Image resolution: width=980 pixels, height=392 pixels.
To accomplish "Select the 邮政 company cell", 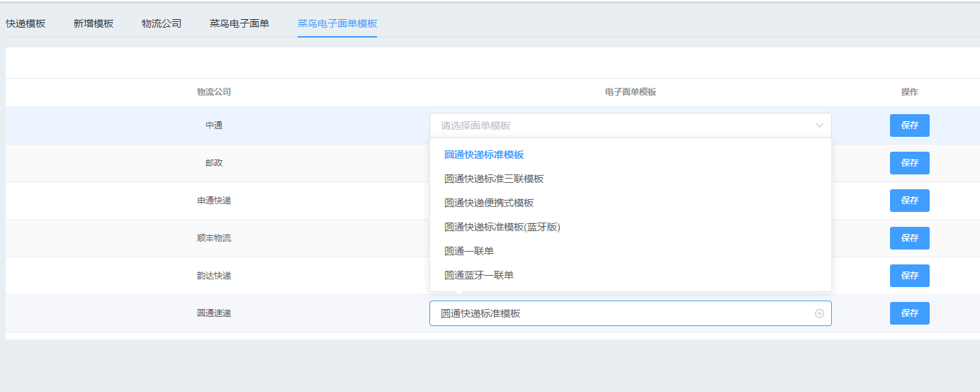I will click(214, 163).
